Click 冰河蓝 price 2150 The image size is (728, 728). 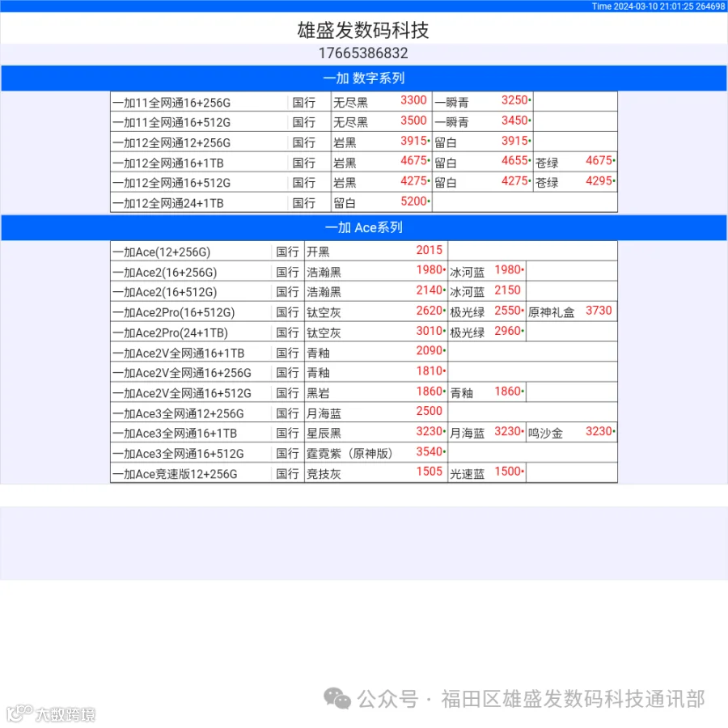click(507, 290)
